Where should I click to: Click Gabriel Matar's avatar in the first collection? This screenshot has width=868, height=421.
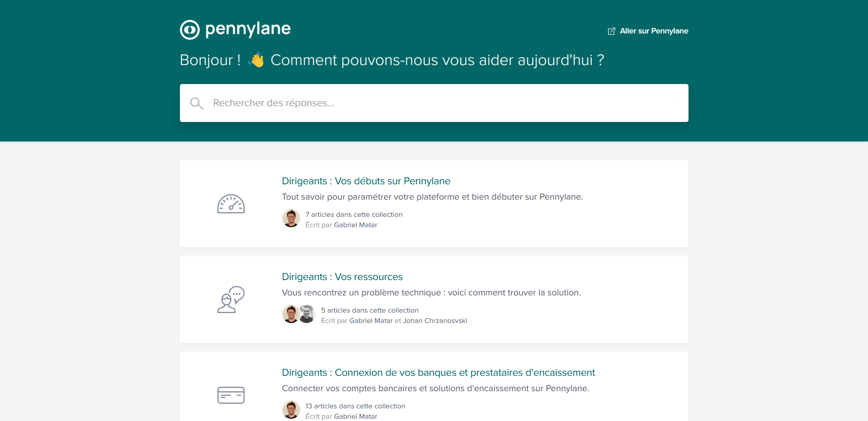click(291, 219)
